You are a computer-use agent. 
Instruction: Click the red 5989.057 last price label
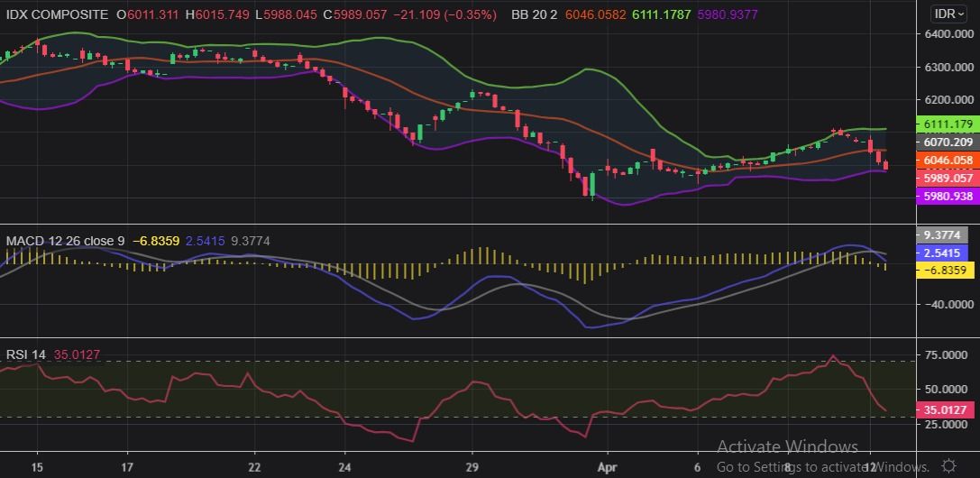click(x=948, y=178)
